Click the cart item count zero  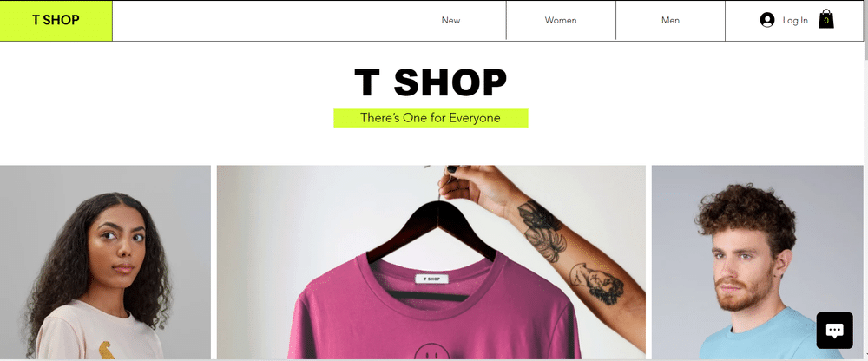(x=826, y=21)
